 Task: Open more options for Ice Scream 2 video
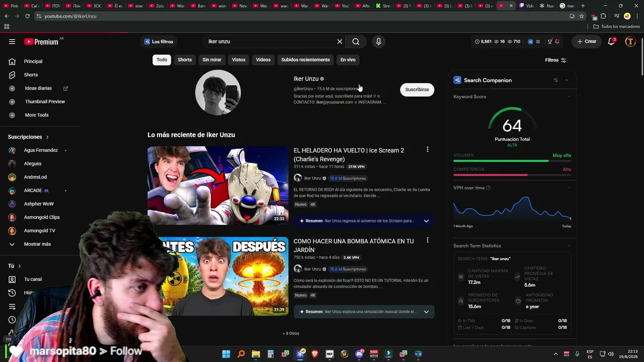[x=428, y=149]
